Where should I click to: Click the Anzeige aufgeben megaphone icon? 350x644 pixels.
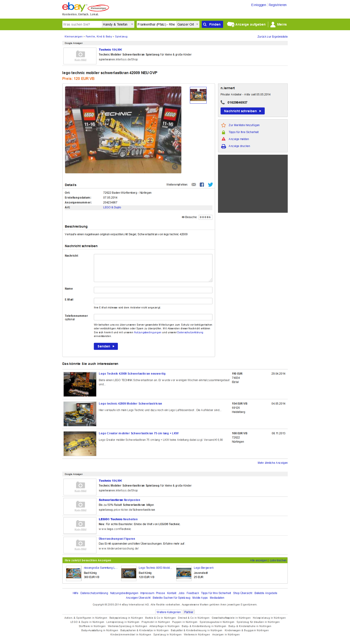230,24
